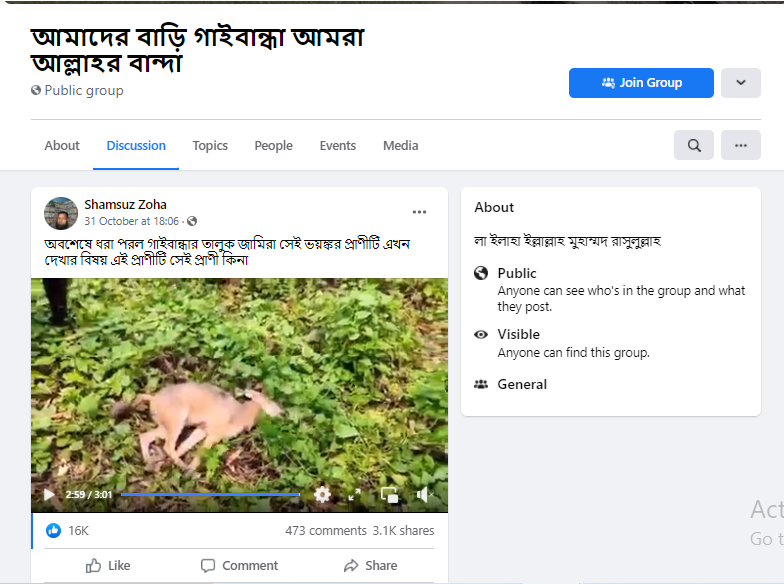Click the Comment button on the post
The height and width of the screenshot is (584, 784).
(239, 566)
